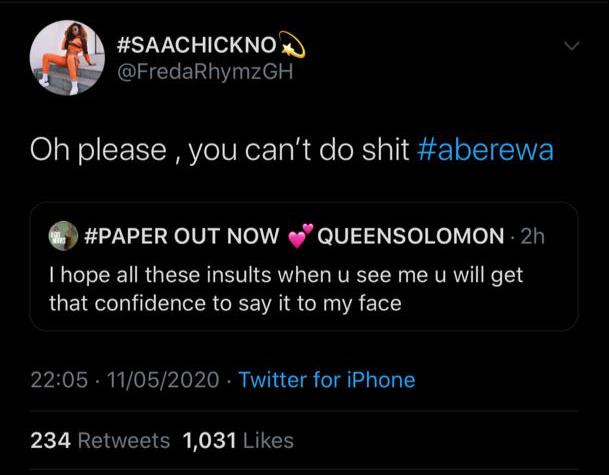The width and height of the screenshot is (609, 475).
Task: Click the 11/05/2020 date
Action: [x=163, y=380]
